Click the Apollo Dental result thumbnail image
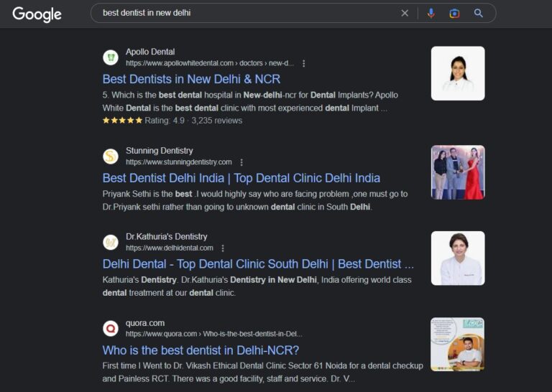This screenshot has height=392, width=552. [x=458, y=73]
